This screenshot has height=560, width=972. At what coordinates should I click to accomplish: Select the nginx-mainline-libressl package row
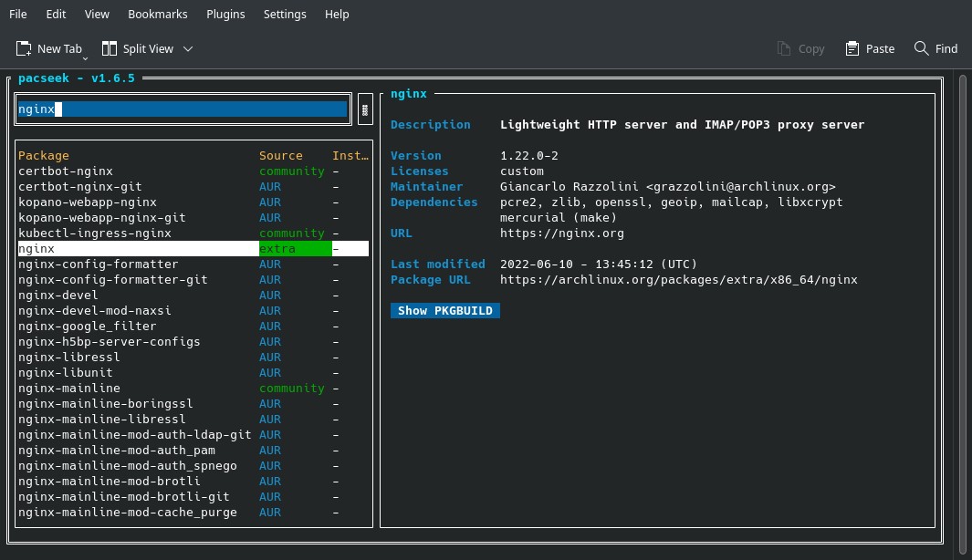click(x=193, y=419)
